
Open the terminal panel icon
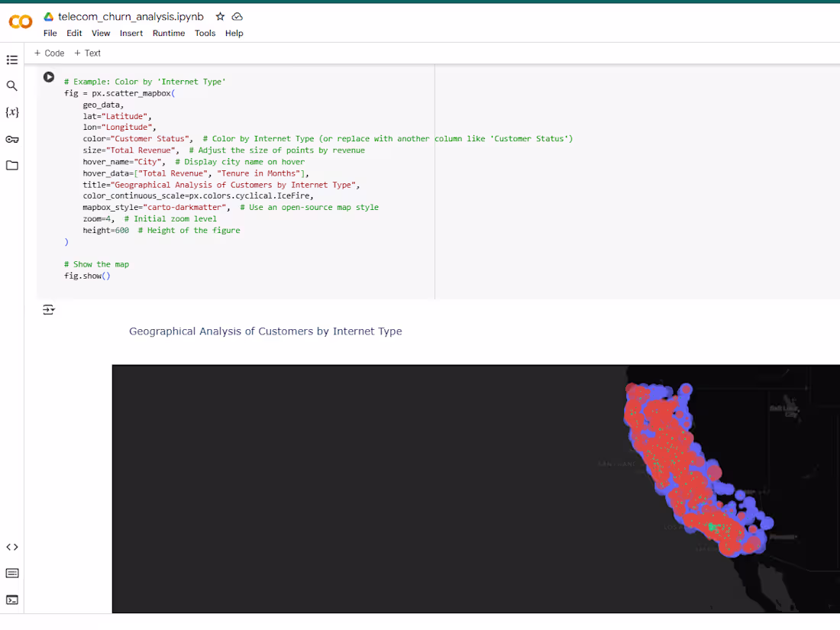click(11, 599)
